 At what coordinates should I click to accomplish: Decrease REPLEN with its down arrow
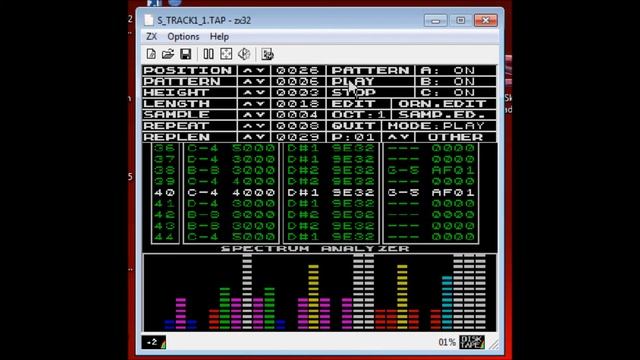click(260, 137)
